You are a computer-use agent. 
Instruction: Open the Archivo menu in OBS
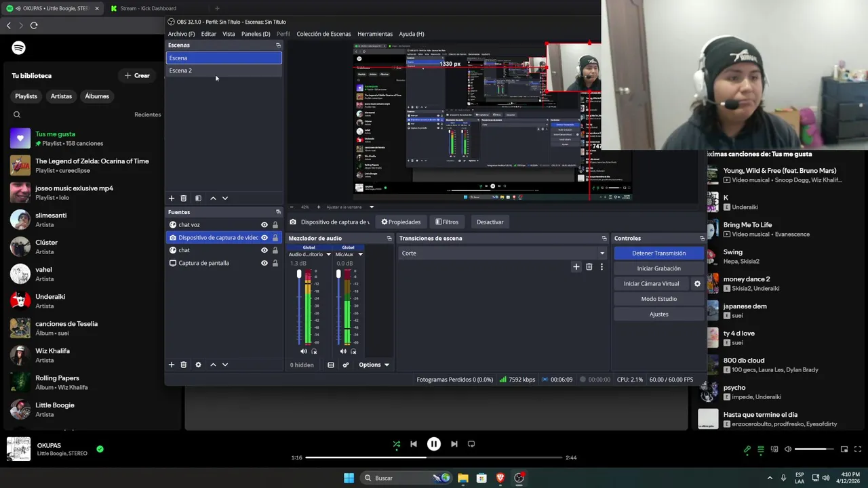tap(181, 34)
